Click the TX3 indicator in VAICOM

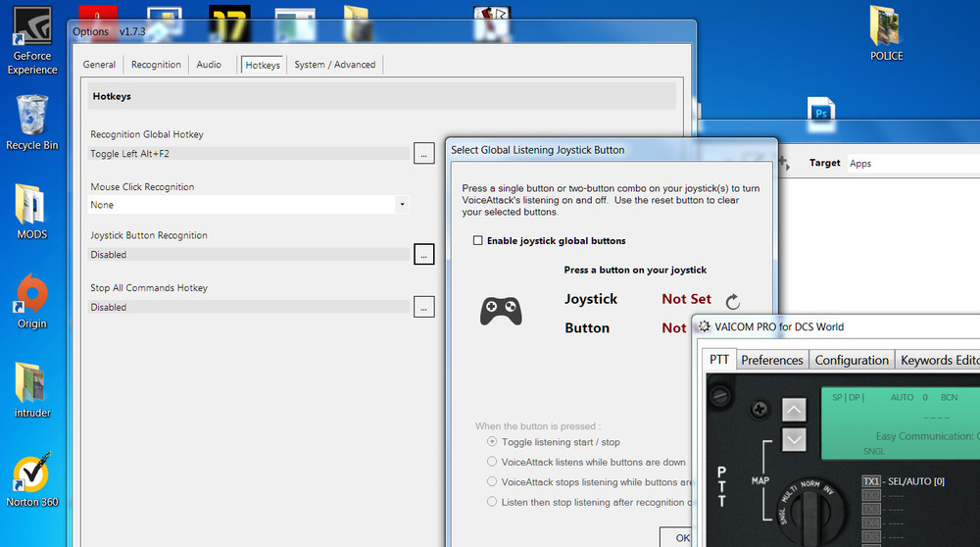click(871, 509)
